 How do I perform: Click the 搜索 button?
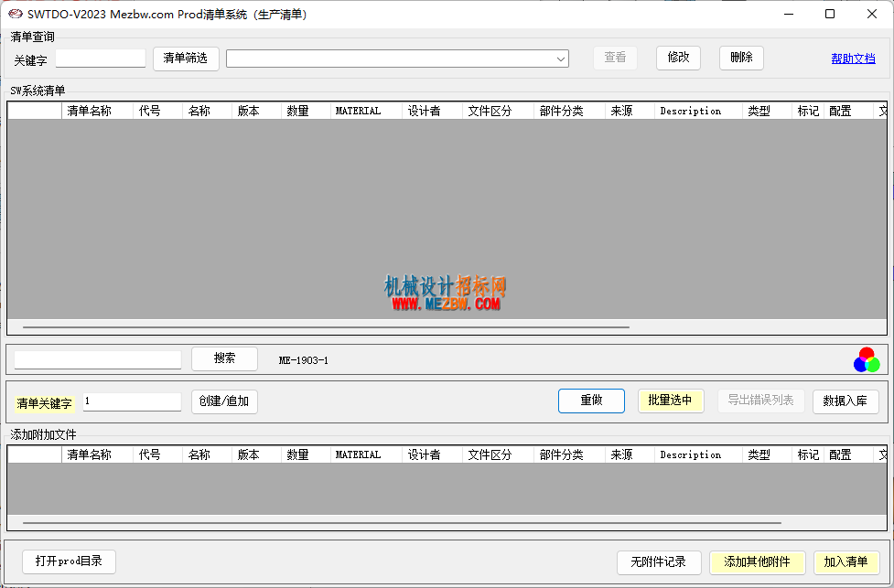point(224,359)
